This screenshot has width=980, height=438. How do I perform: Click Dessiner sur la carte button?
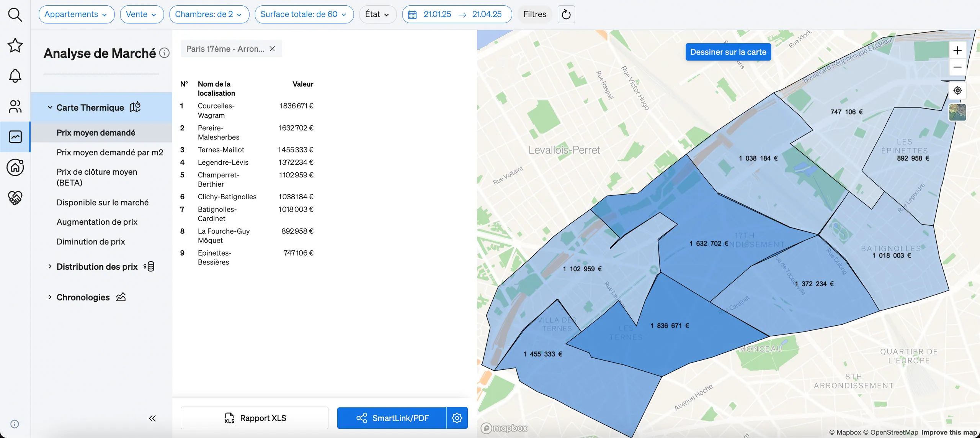coord(728,52)
